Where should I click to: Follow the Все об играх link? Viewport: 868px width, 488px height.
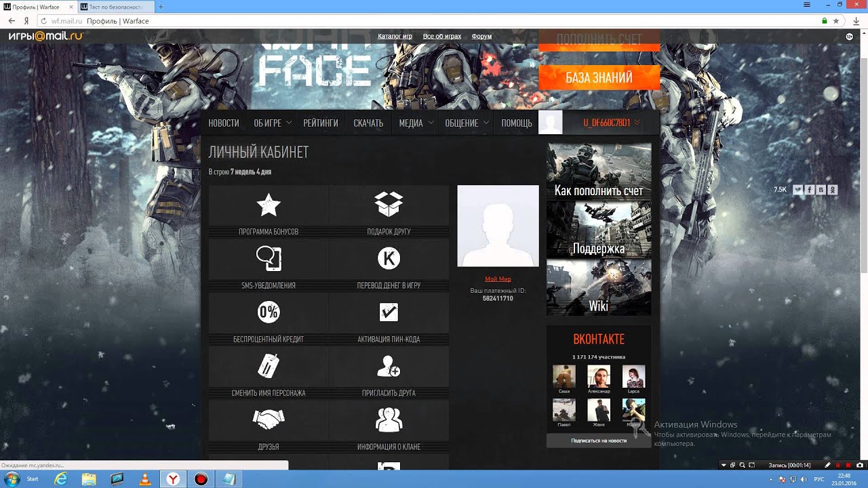pyautogui.click(x=442, y=36)
